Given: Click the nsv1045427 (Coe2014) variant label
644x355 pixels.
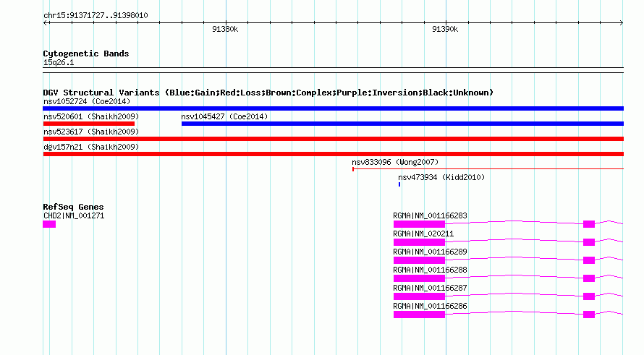Looking at the screenshot, I should pyautogui.click(x=224, y=116).
